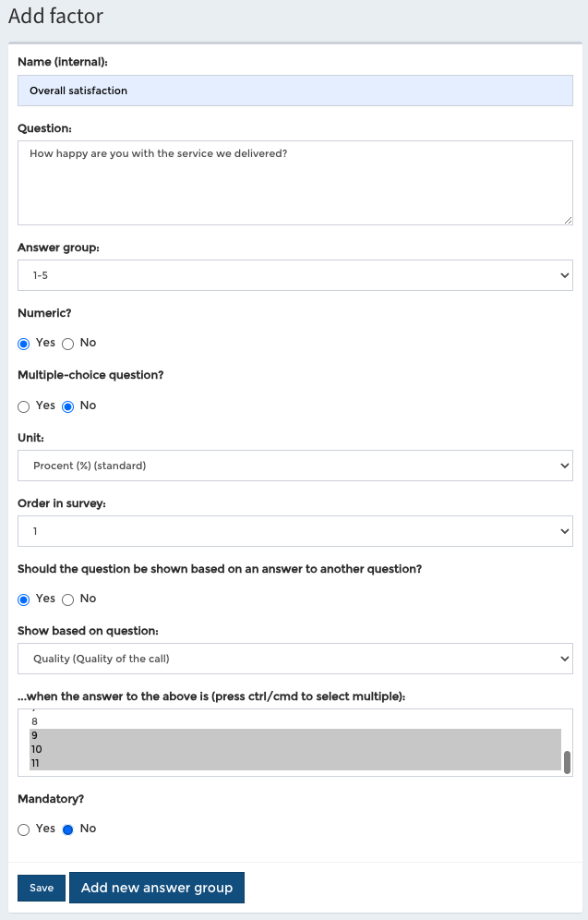588x920 pixels.
Task: Click the Save button
Action: pyautogui.click(x=42, y=888)
